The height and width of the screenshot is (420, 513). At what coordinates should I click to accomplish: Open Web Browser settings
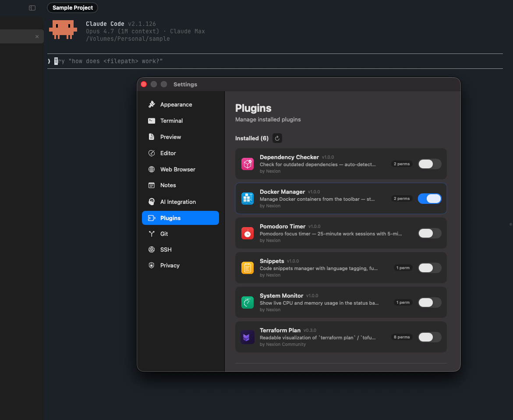(180, 169)
